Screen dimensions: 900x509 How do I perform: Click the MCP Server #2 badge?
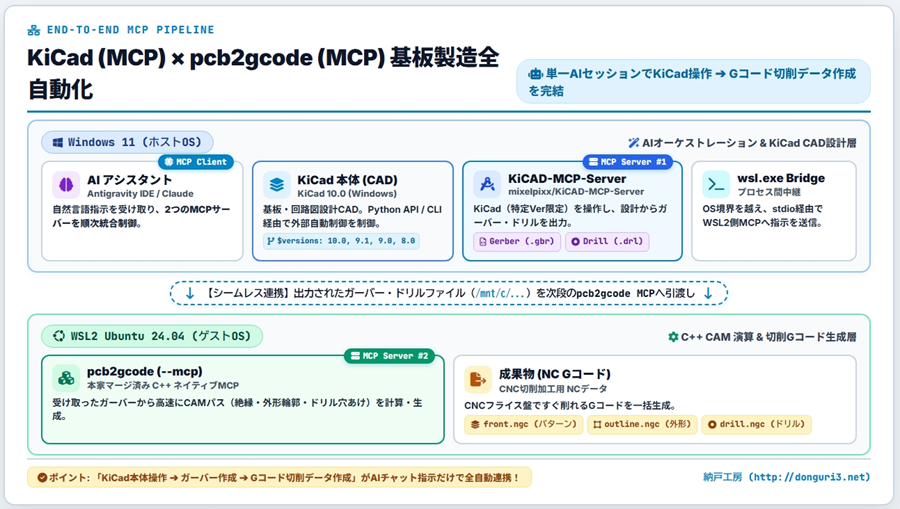click(x=389, y=356)
